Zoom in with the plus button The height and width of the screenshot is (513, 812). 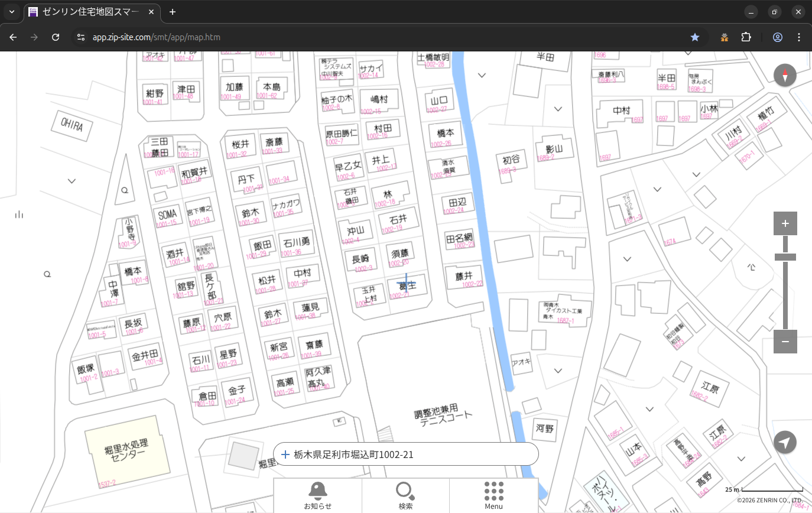[785, 223]
